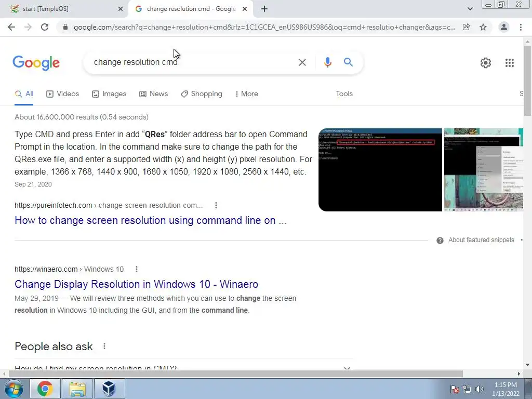Open Google quick settings gear
This screenshot has height=399, width=532.
486,63
